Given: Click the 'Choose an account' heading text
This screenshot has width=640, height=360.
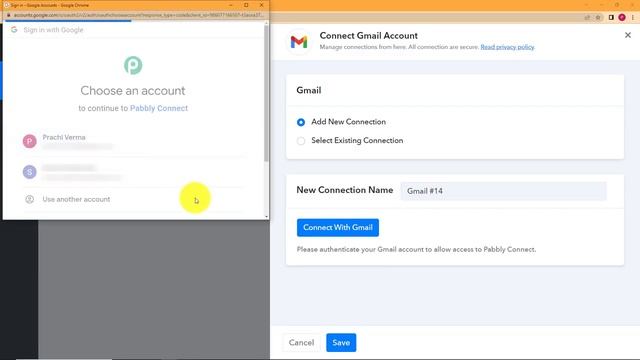Looking at the screenshot, I should 133,91.
